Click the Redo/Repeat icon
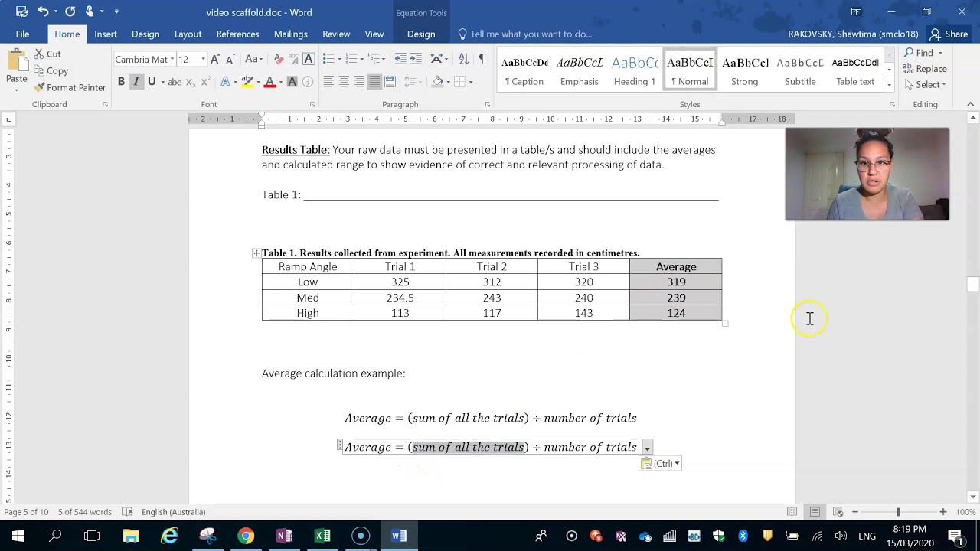Viewport: 980px width, 551px height. (70, 11)
